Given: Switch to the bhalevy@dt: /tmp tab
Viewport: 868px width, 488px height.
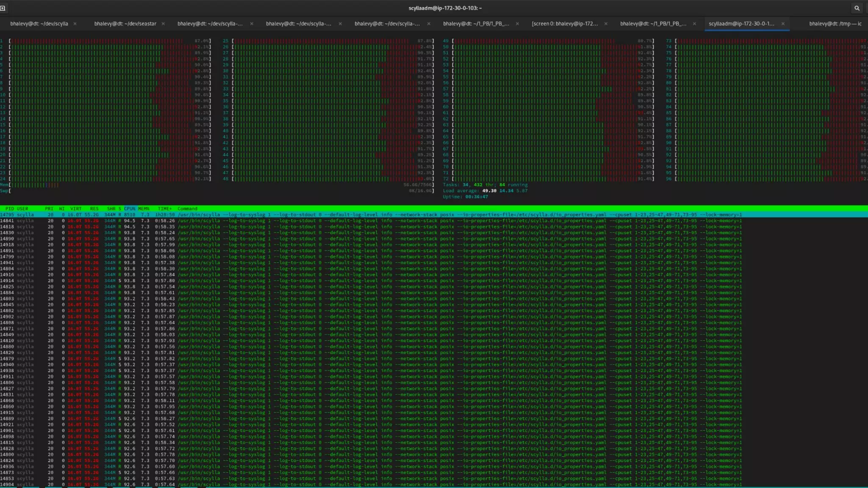Looking at the screenshot, I should (x=835, y=24).
